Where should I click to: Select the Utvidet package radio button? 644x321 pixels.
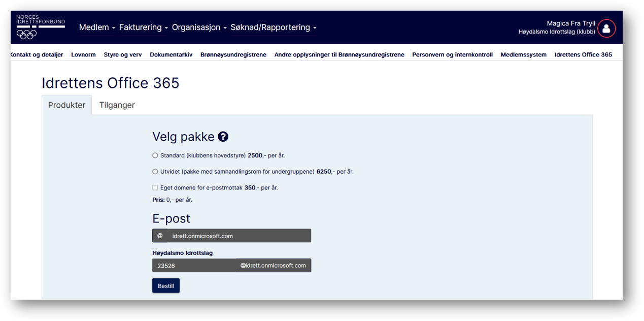pyautogui.click(x=155, y=172)
